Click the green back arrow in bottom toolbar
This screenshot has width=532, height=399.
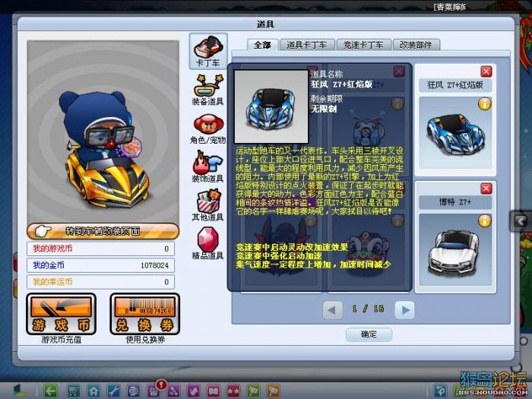tap(51, 391)
